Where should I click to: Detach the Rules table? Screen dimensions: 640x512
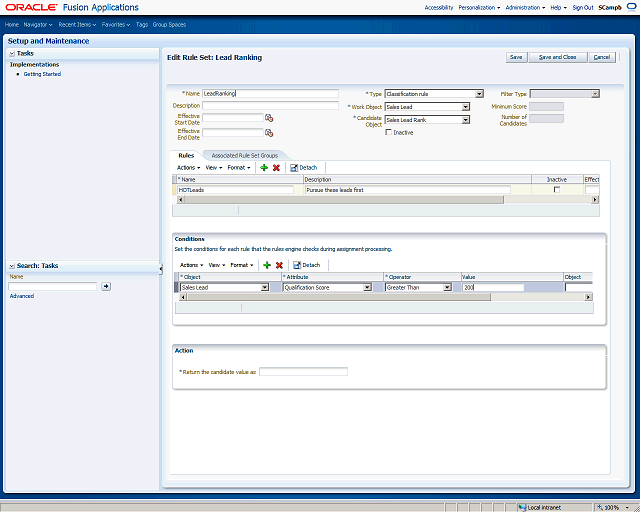[304, 168]
